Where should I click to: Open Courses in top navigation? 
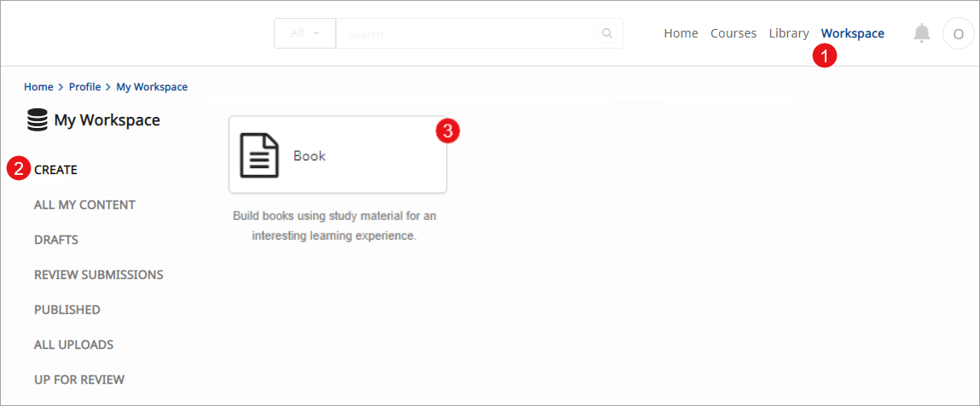coord(734,33)
